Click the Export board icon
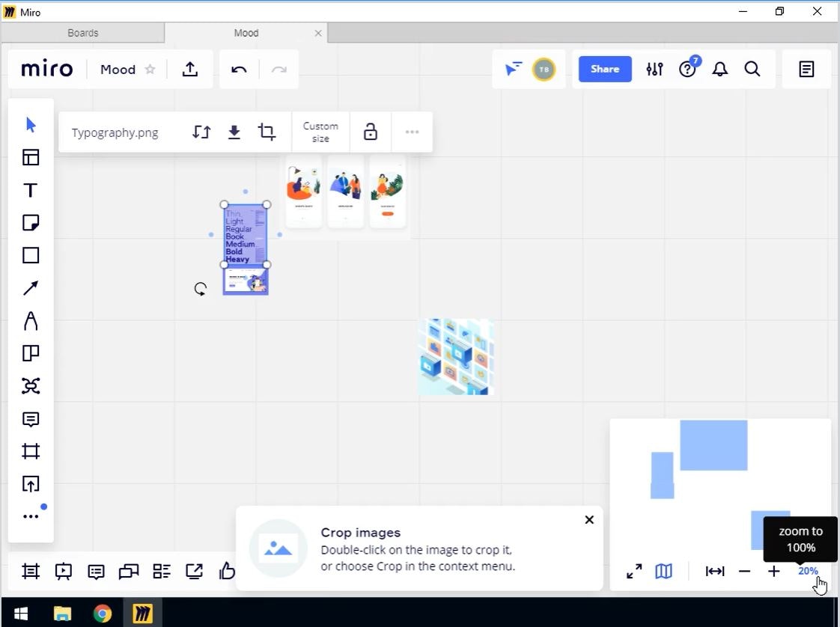840x627 pixels. (x=190, y=69)
